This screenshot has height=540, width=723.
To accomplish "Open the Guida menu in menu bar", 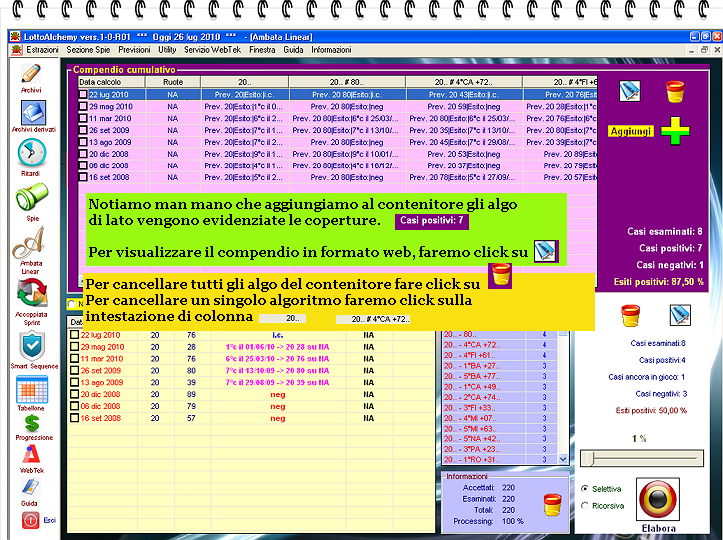I will tap(293, 50).
